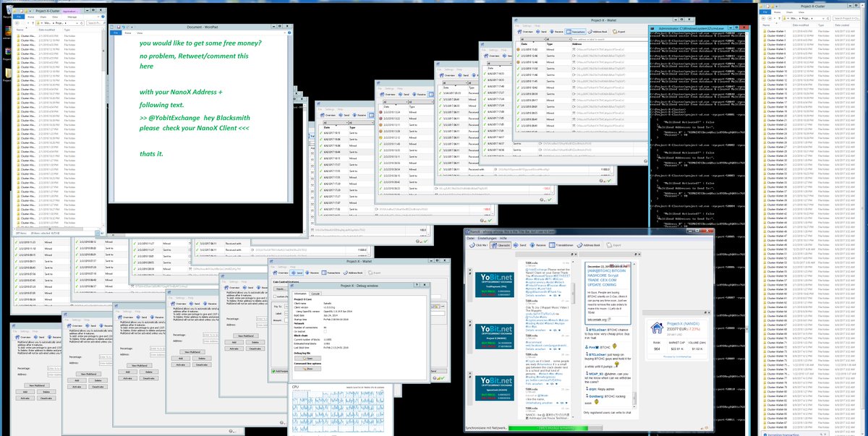
Task: Click the Debug window help question-mark button
Action: click(x=417, y=285)
